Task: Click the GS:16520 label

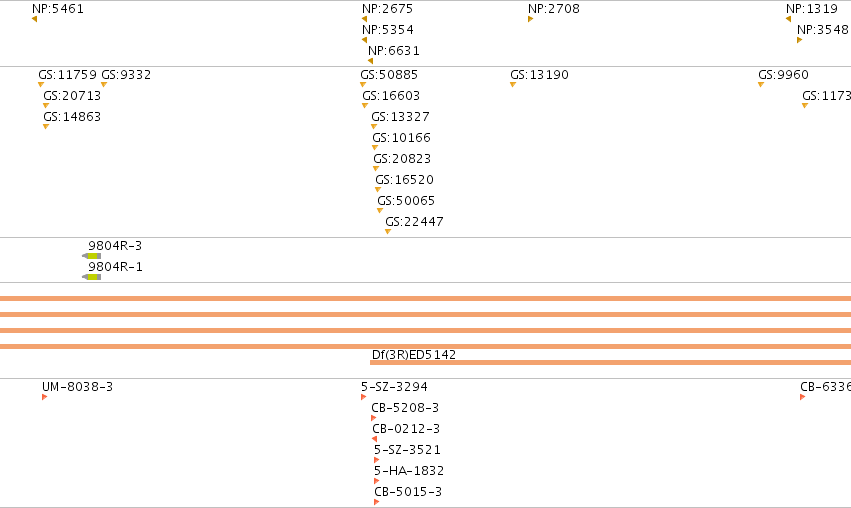Action: point(404,180)
